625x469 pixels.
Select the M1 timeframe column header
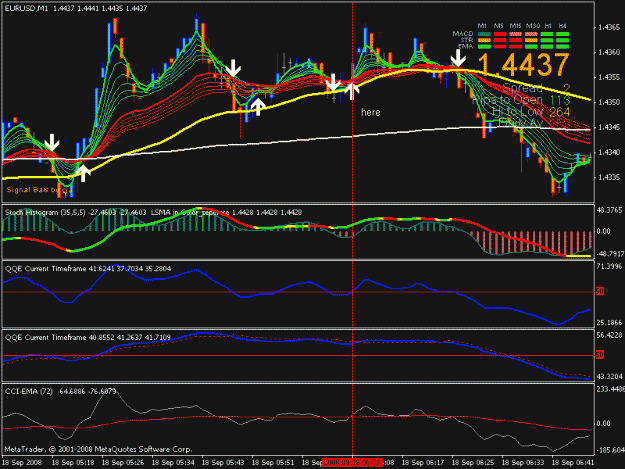(x=482, y=26)
